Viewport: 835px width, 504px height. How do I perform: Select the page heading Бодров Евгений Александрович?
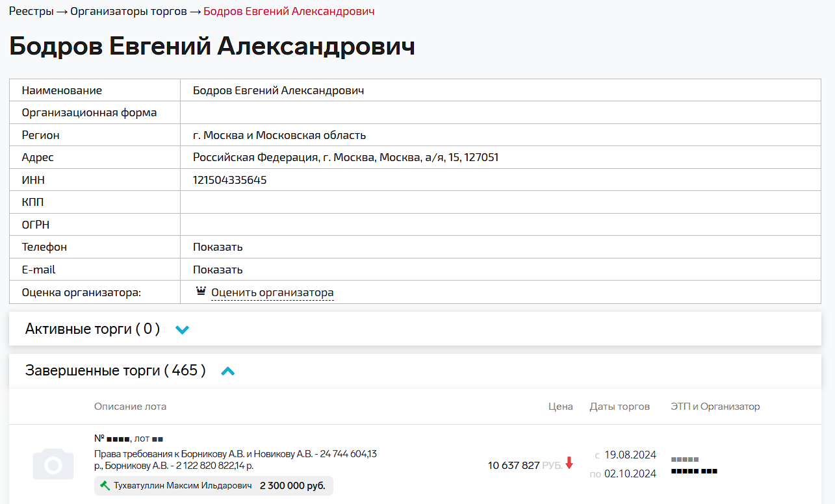tap(212, 47)
